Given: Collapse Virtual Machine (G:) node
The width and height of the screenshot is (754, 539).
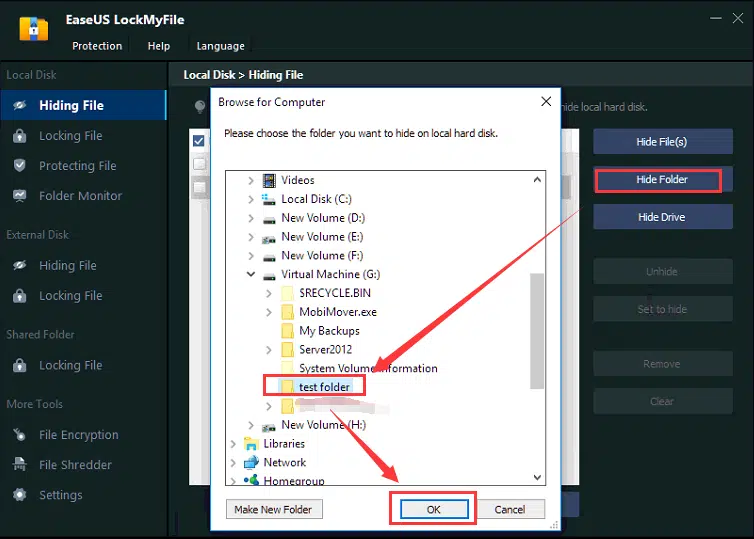Looking at the screenshot, I should [x=251, y=274].
